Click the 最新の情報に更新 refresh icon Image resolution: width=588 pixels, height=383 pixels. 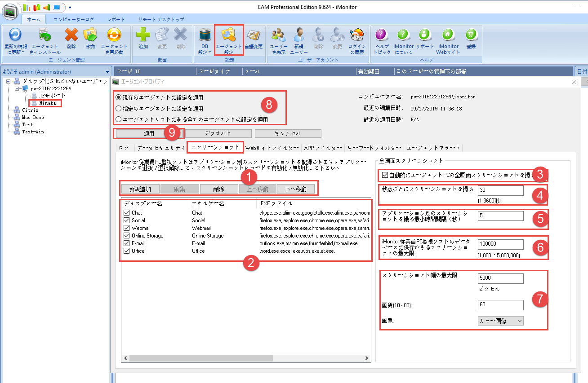coord(15,35)
